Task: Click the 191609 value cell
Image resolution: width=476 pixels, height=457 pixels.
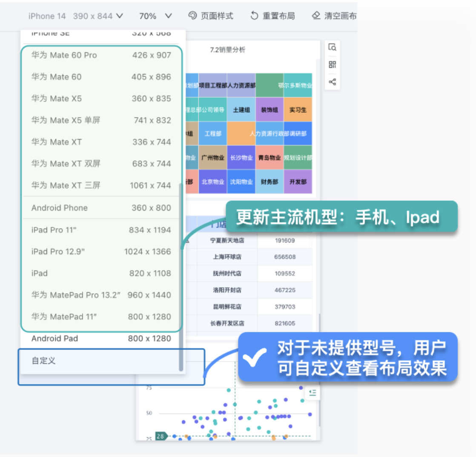Action: pyautogui.click(x=285, y=241)
